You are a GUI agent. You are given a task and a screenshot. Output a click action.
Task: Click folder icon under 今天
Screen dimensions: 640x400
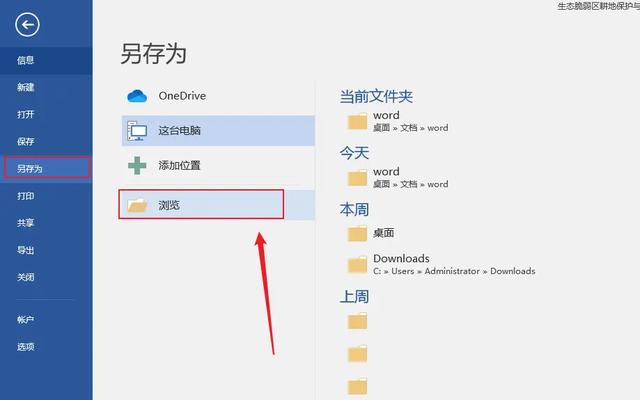pos(357,178)
